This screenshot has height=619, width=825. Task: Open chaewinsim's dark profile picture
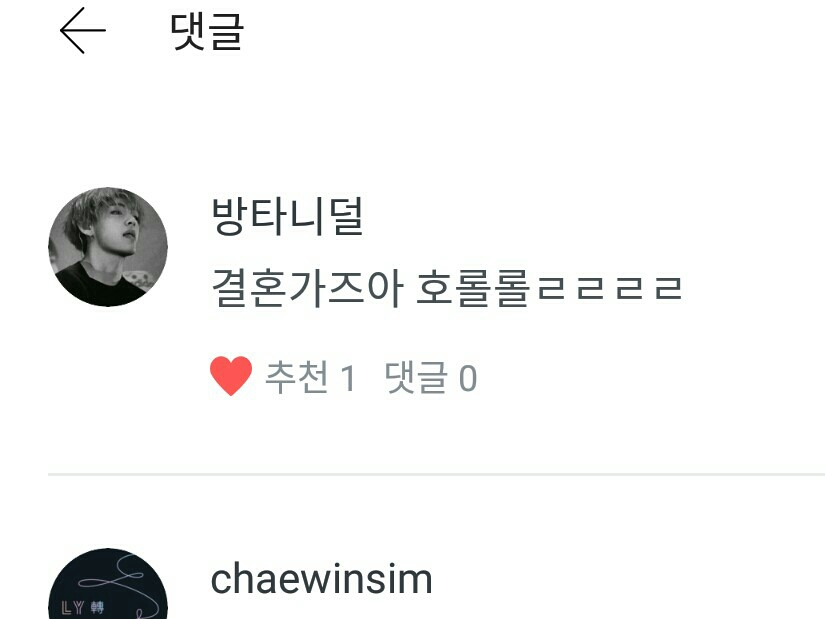(x=108, y=584)
